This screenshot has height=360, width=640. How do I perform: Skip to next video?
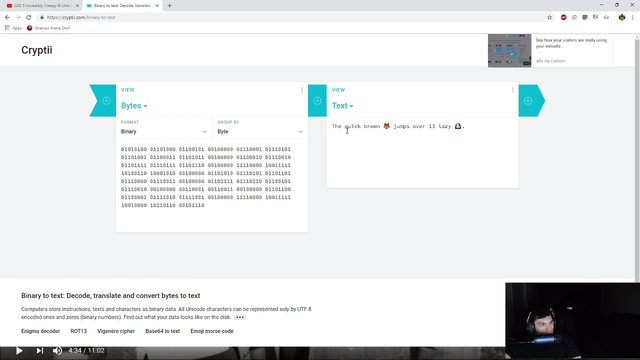[40, 351]
